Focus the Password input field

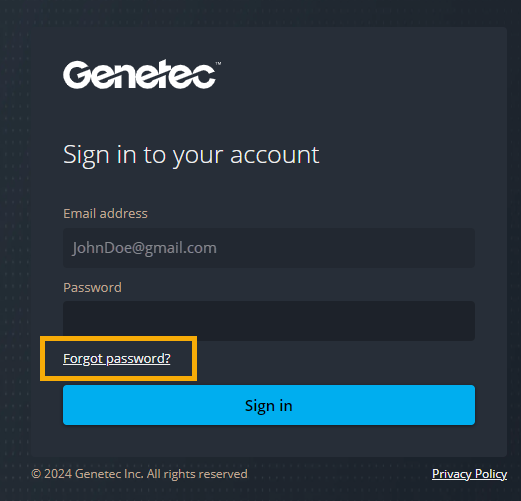click(x=269, y=321)
